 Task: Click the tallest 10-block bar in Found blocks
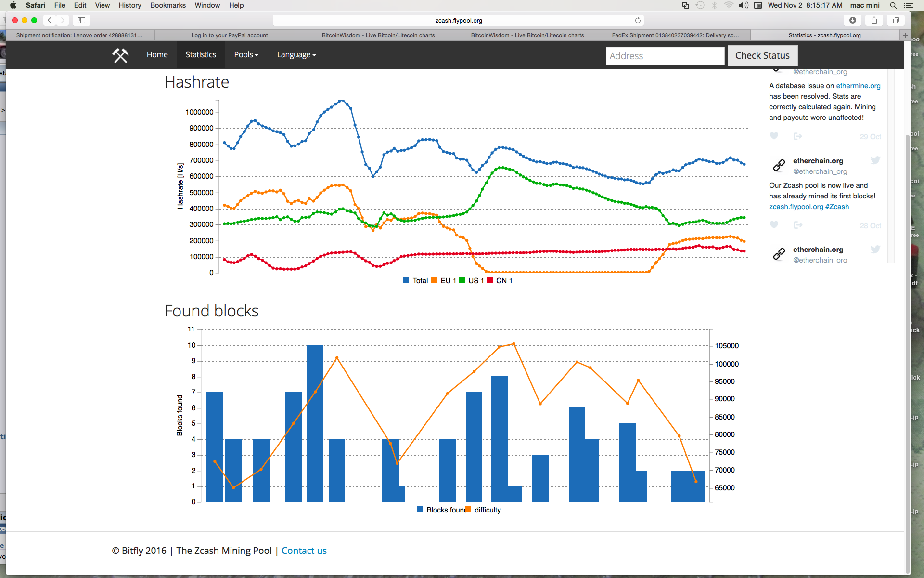pos(315,423)
